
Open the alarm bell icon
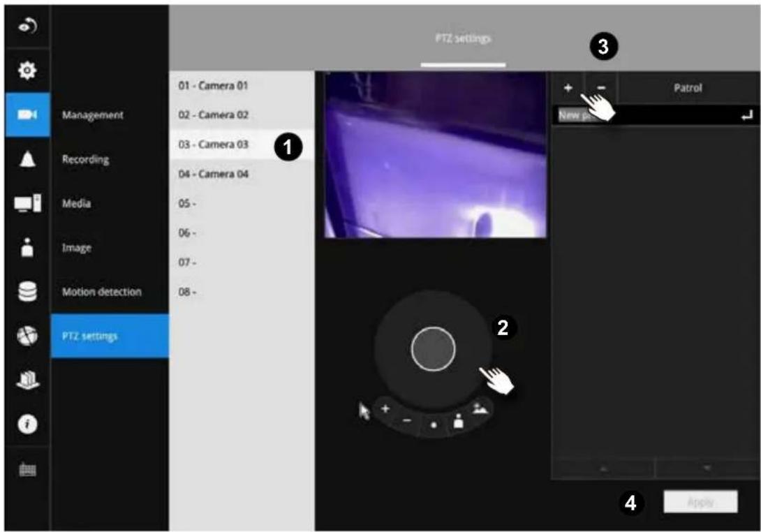pos(27,158)
